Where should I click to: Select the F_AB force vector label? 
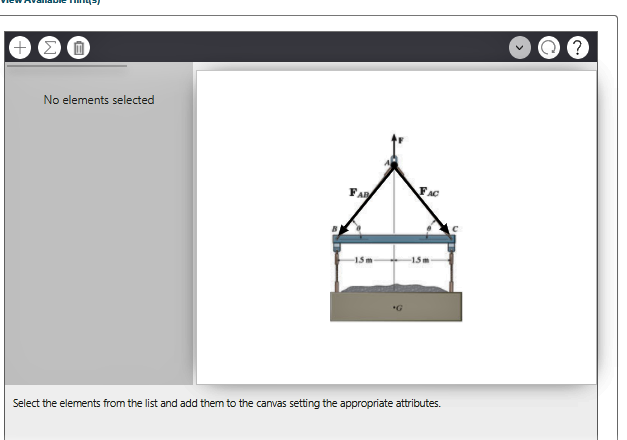(359, 193)
